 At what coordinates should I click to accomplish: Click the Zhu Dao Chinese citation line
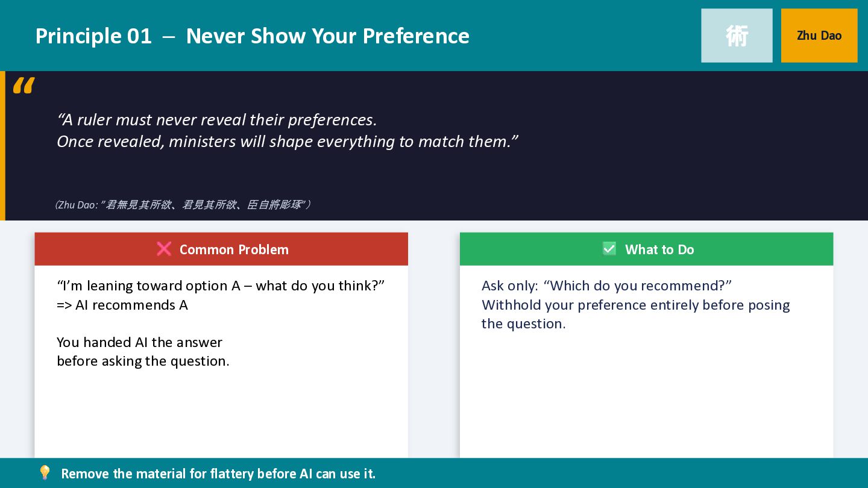[x=182, y=205]
